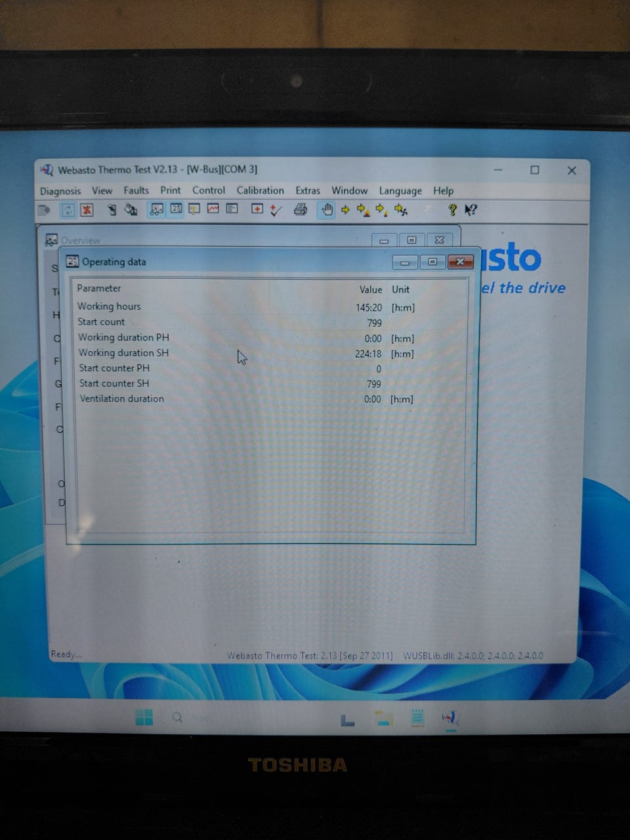Click the Value column header
Viewport: 630px width, 840px height.
[x=371, y=289]
